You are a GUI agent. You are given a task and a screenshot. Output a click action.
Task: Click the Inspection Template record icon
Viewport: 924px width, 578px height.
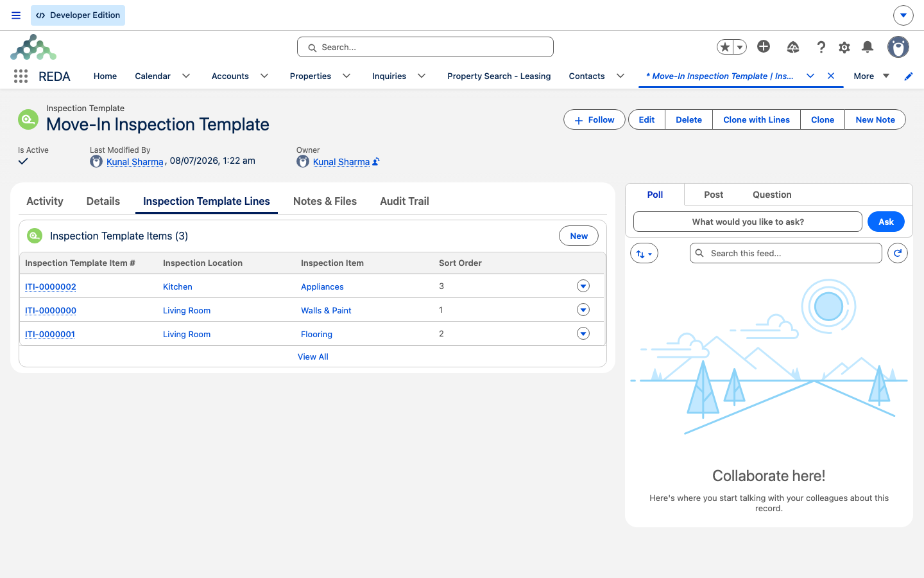click(28, 119)
